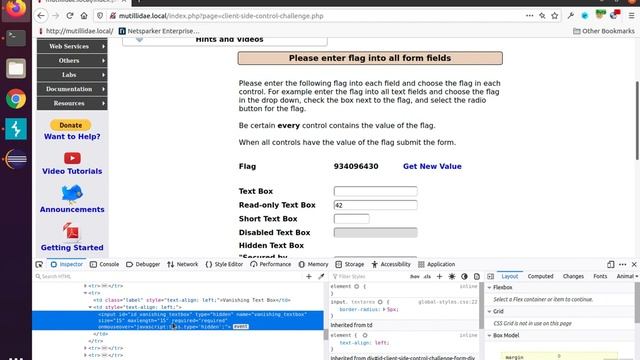
Task: Expand the border-radius shorthand property
Action: click(x=384, y=309)
